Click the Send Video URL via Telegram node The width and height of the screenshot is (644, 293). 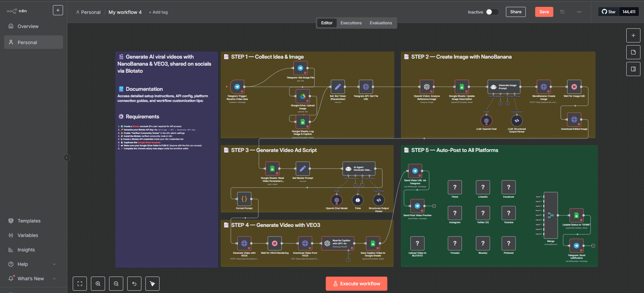click(x=415, y=171)
